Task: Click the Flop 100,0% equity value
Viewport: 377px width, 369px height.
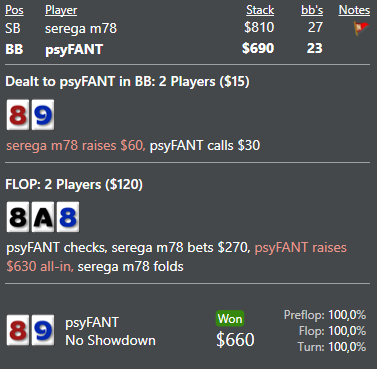Action: (347, 331)
